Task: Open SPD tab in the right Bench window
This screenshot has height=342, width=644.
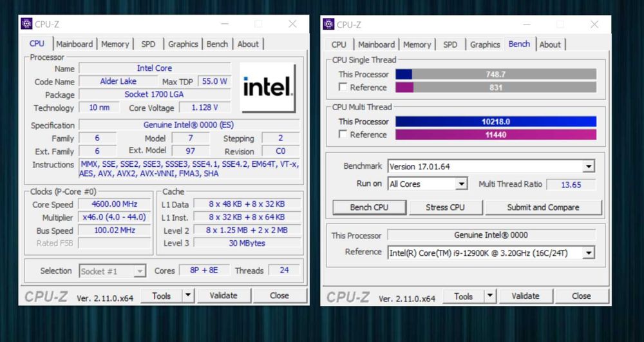Action: click(450, 44)
